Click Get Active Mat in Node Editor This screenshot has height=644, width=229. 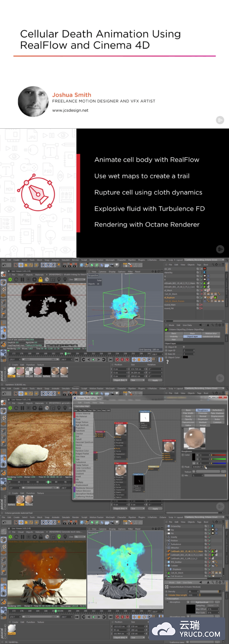pos(82,406)
